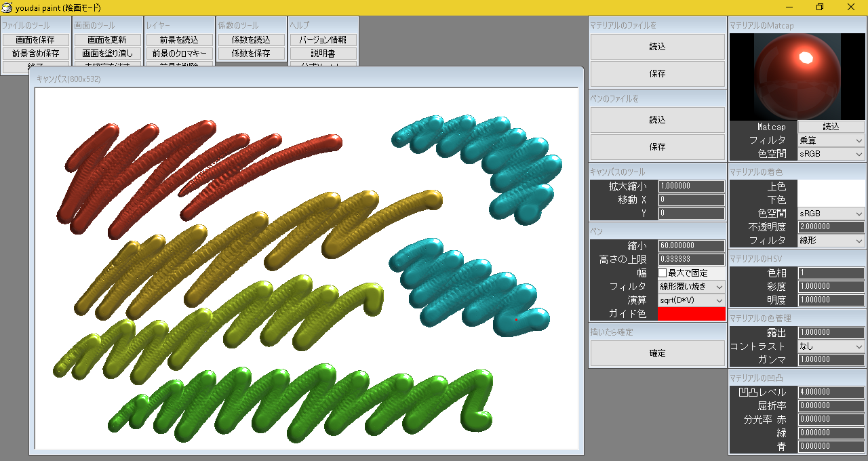
Task: Click the red ガイド色 color swatch
Action: [x=691, y=314]
